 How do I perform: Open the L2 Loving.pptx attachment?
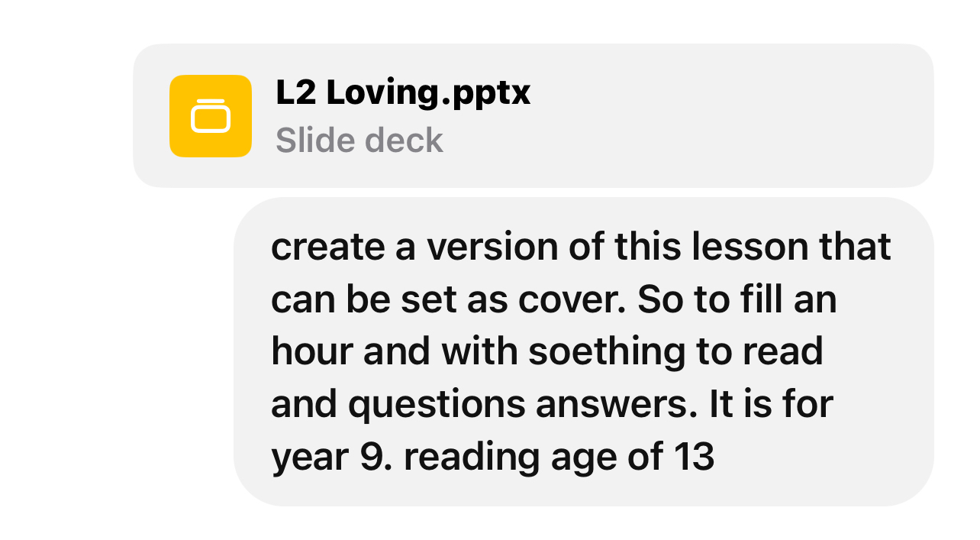point(402,94)
